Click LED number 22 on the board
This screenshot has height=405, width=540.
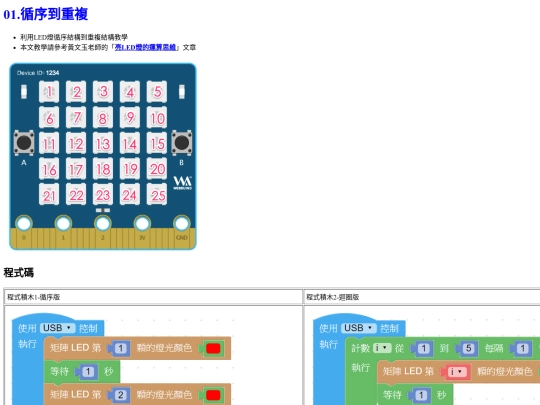(76, 194)
